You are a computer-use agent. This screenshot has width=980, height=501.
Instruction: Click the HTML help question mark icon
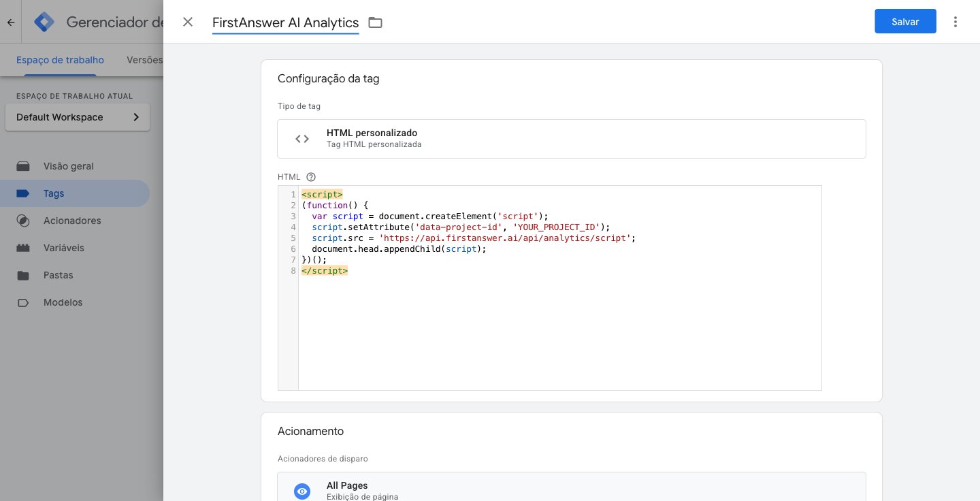coord(311,177)
